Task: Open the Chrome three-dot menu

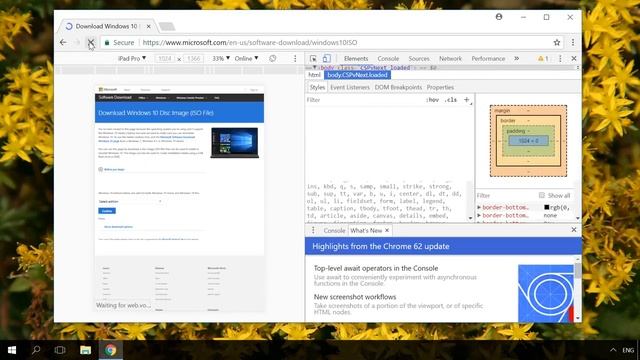Action: click(x=573, y=42)
